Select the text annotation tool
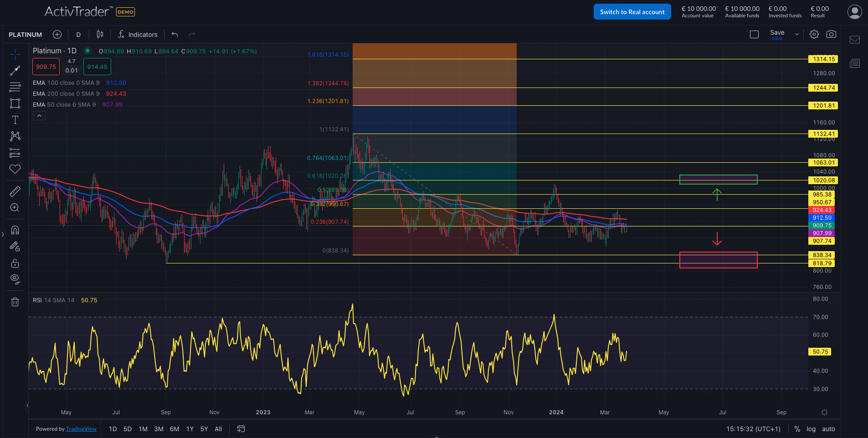The image size is (868, 438). coord(15,119)
